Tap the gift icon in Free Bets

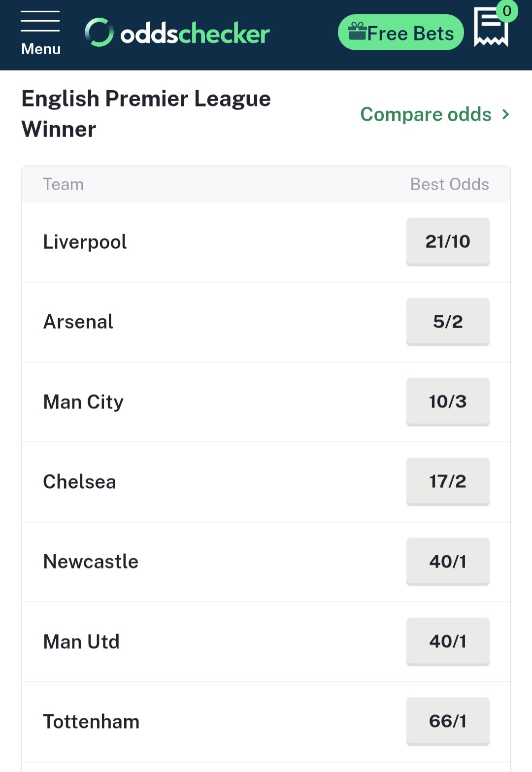pos(357,32)
